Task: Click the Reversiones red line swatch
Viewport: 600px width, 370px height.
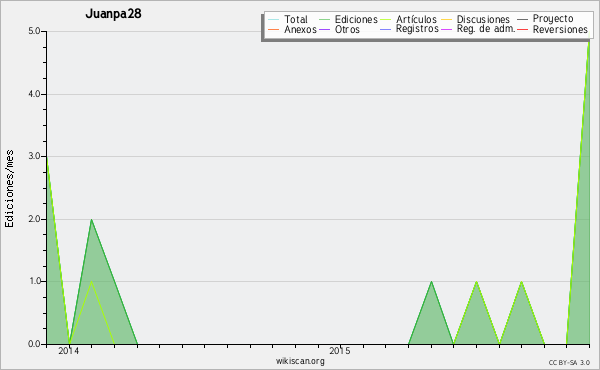Action: click(522, 29)
